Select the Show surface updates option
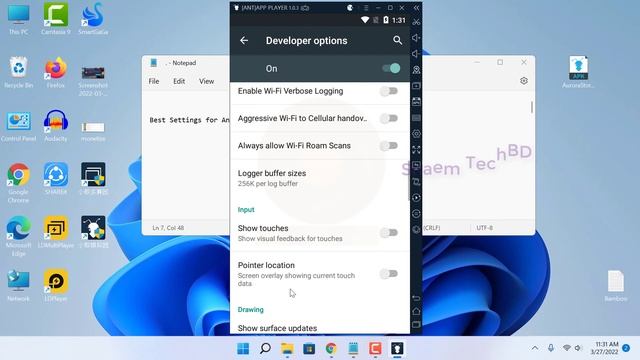Viewport: 640px width, 360px height. (320, 328)
